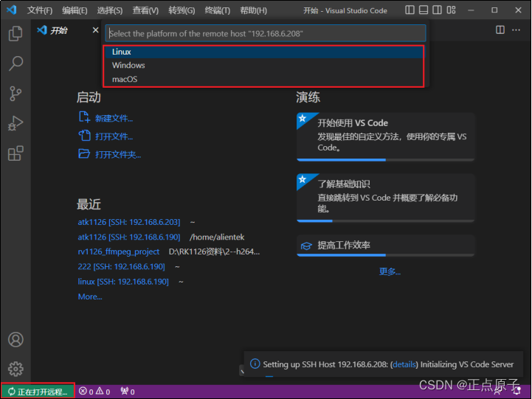Click the /home/alientek recent path text

(217, 237)
